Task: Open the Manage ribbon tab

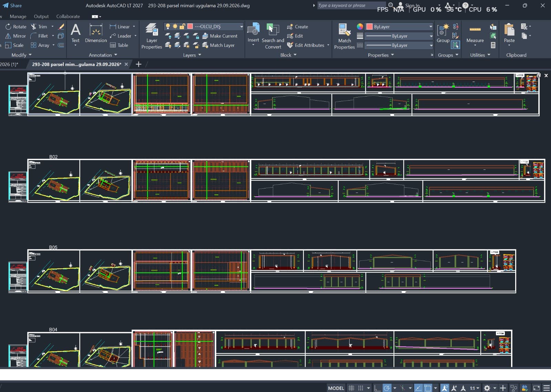Action: pos(18,16)
